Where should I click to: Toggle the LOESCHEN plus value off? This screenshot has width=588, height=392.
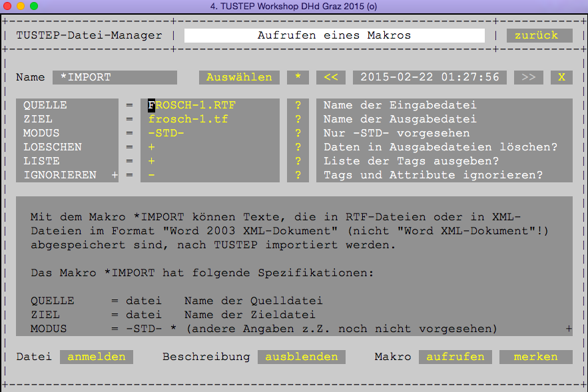pos(150,146)
